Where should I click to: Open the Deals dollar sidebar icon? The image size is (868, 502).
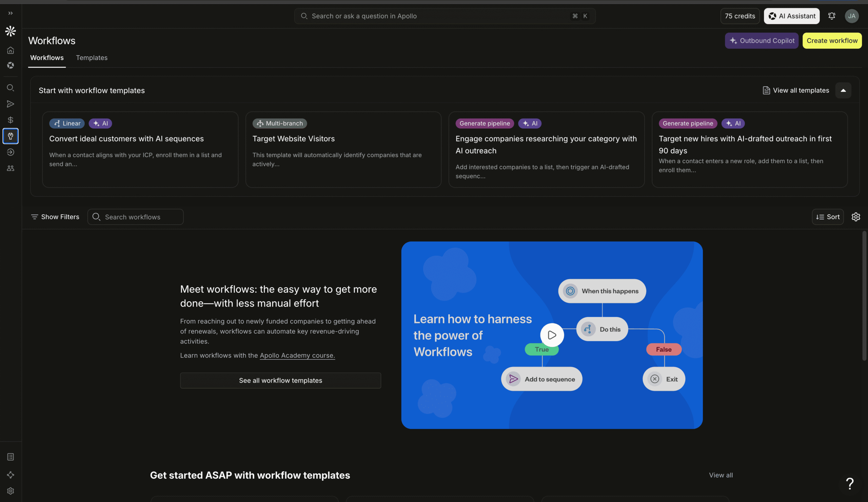coord(11,120)
